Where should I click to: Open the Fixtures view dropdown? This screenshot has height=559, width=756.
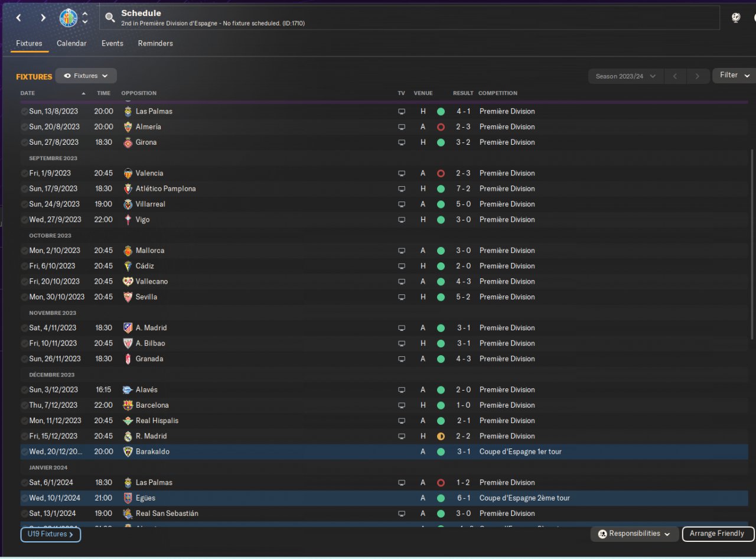click(x=86, y=76)
